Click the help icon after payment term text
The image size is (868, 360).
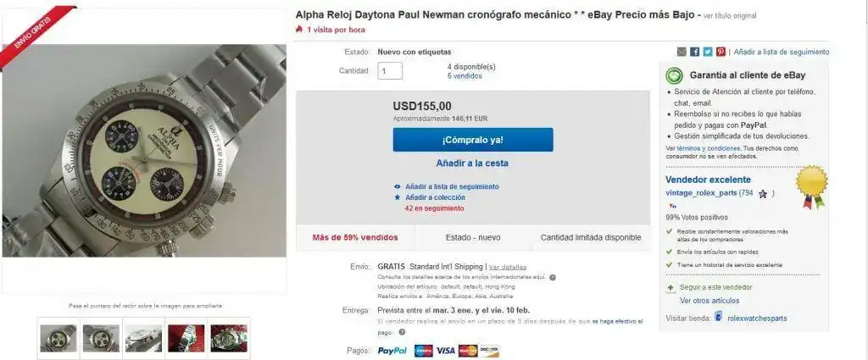tap(401, 333)
